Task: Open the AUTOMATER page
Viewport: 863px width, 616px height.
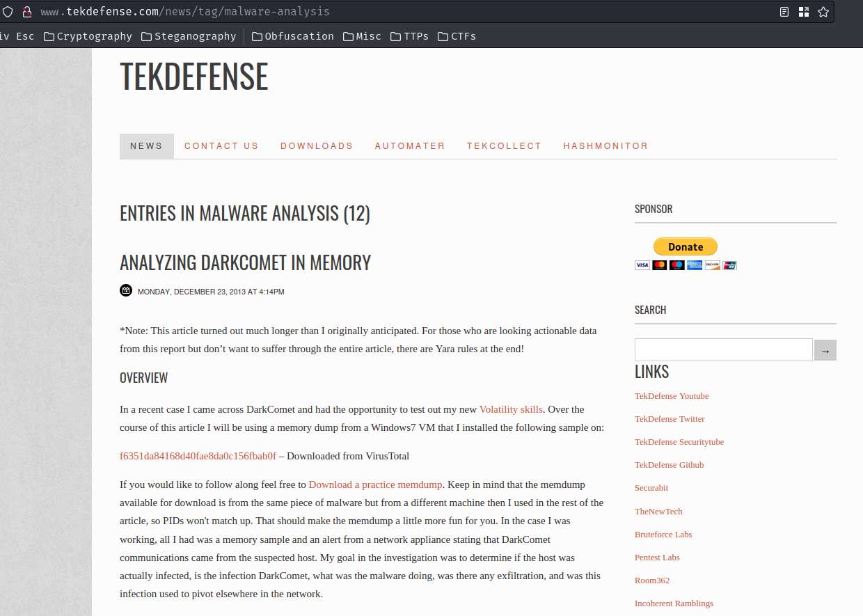Action: click(x=410, y=146)
